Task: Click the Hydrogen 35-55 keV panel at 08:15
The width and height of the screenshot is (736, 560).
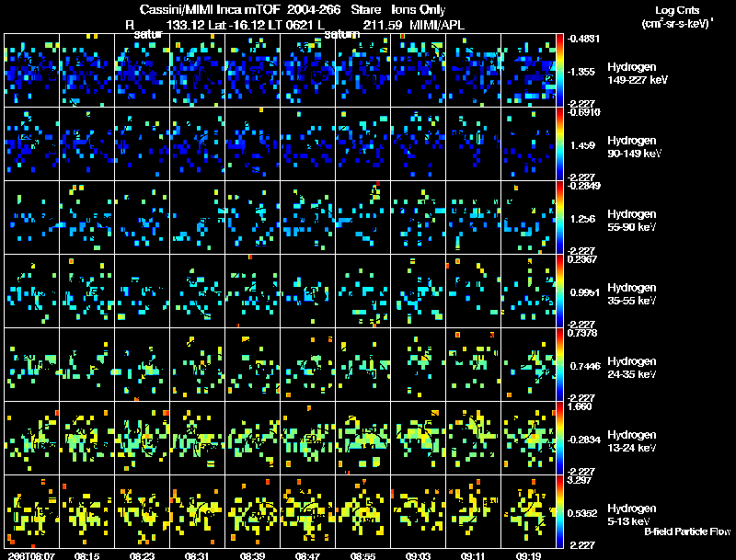Action: click(x=86, y=291)
